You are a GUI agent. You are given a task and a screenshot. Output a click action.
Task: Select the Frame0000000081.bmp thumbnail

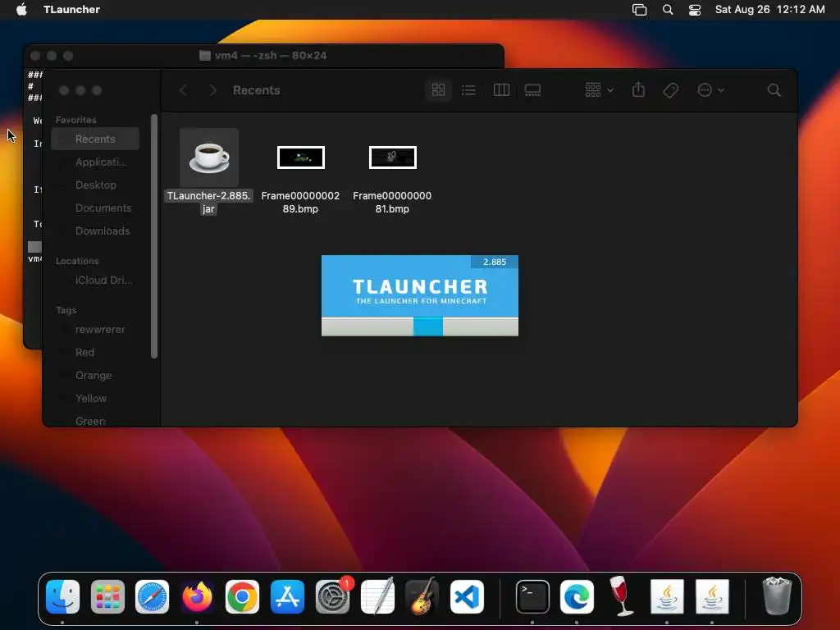click(x=393, y=157)
